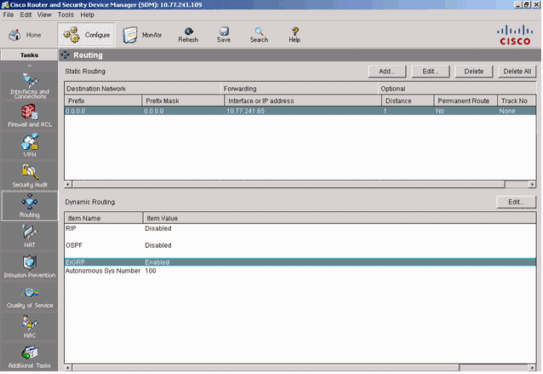The width and height of the screenshot is (543, 374).
Task: Click the Permanent Route value No
Action: pos(440,111)
